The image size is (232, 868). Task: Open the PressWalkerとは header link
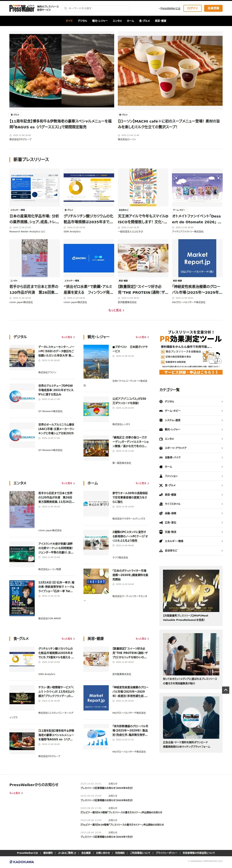point(170,8)
